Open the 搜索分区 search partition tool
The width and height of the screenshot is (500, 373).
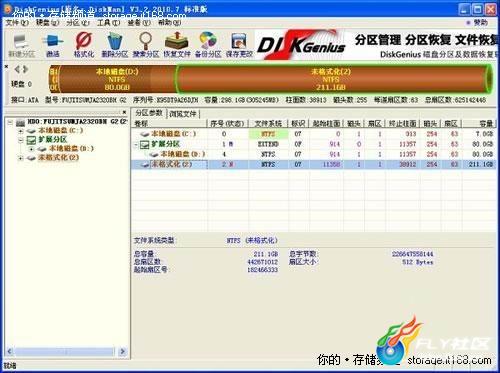pos(146,44)
